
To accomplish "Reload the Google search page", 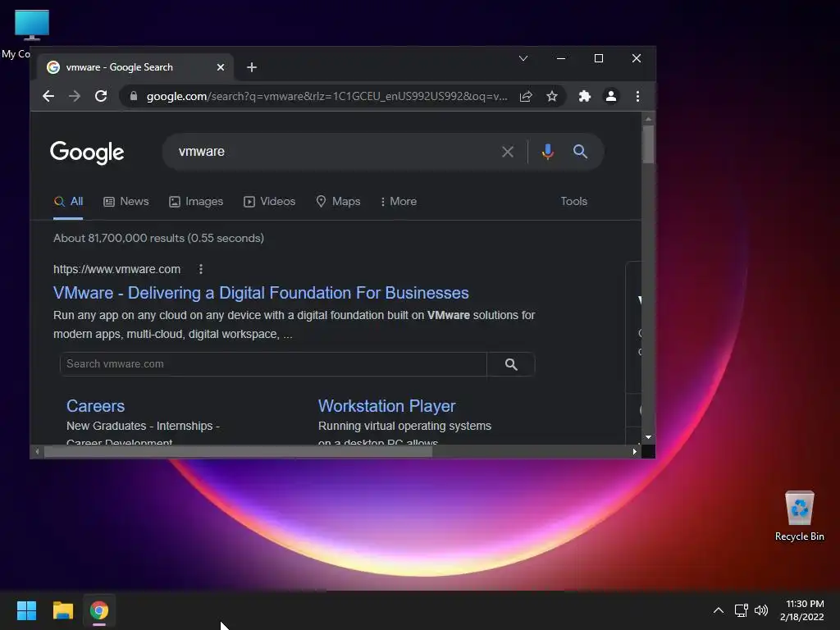I will 101,97.
